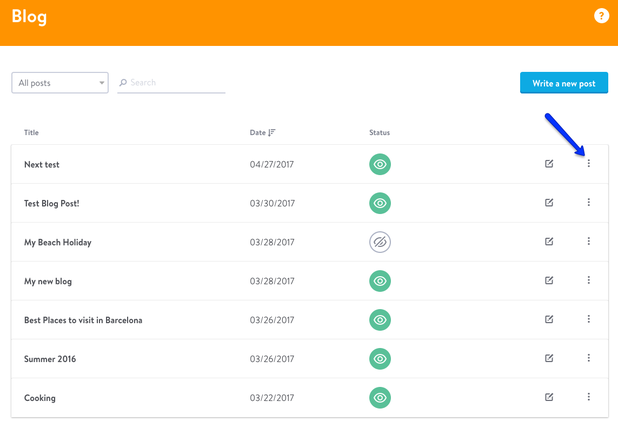This screenshot has width=618, height=428.
Task: Open the help question mark icon
Action: [x=601, y=16]
